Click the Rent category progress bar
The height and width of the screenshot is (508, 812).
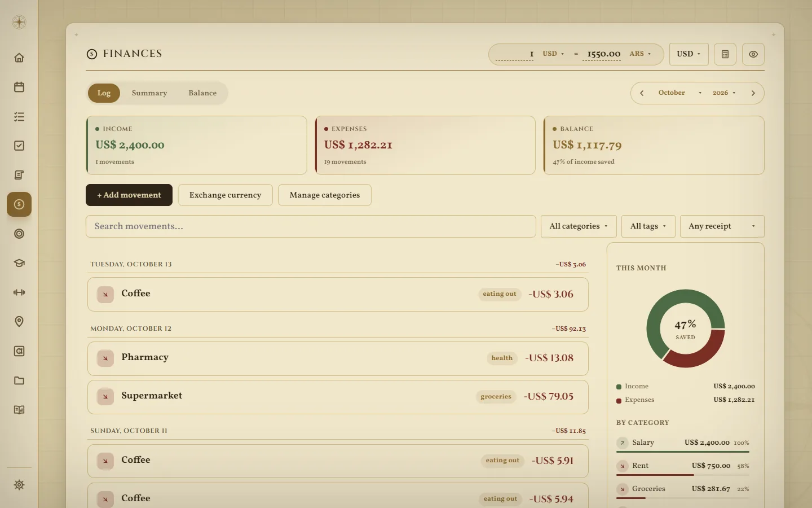tap(683, 475)
